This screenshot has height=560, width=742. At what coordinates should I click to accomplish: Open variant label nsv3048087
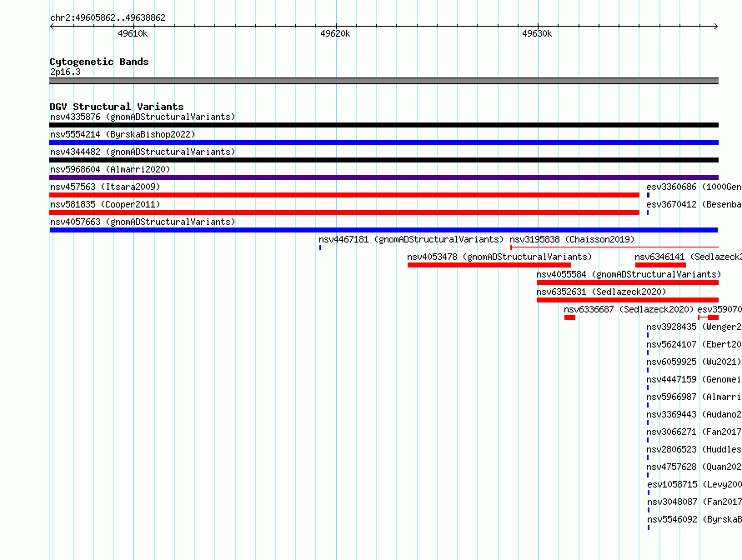coord(694,502)
